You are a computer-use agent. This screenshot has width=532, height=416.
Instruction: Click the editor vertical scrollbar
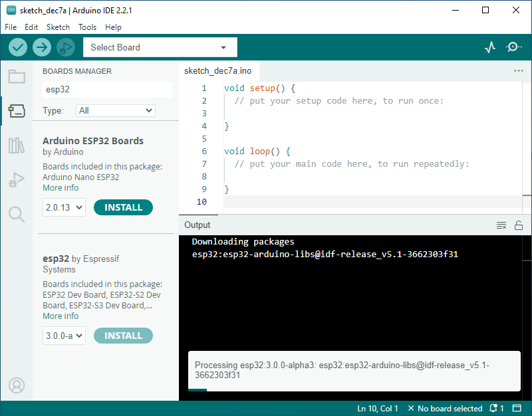coord(527,148)
